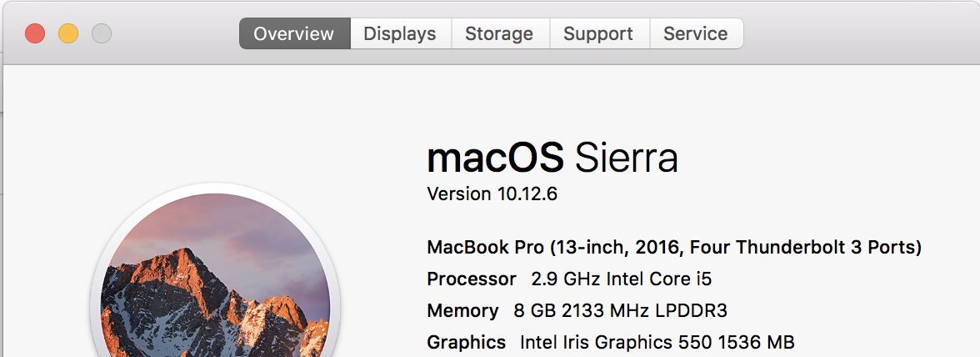Click the Memory label
The width and height of the screenshot is (980, 357).
tap(462, 311)
